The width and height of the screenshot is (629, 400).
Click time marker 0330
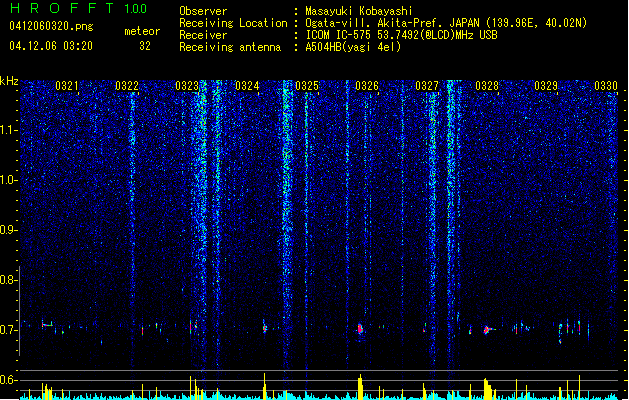(606, 86)
